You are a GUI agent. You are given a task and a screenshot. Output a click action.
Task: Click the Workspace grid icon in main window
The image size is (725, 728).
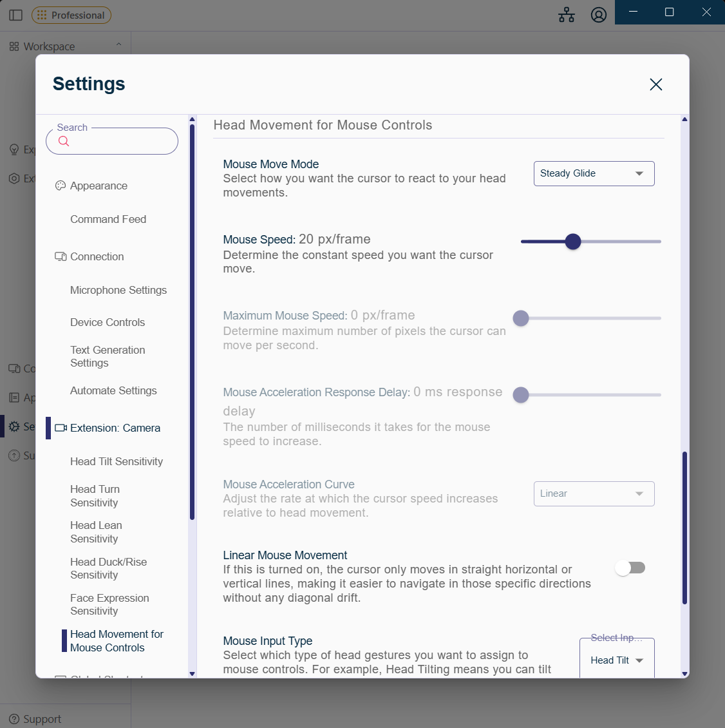tap(14, 46)
